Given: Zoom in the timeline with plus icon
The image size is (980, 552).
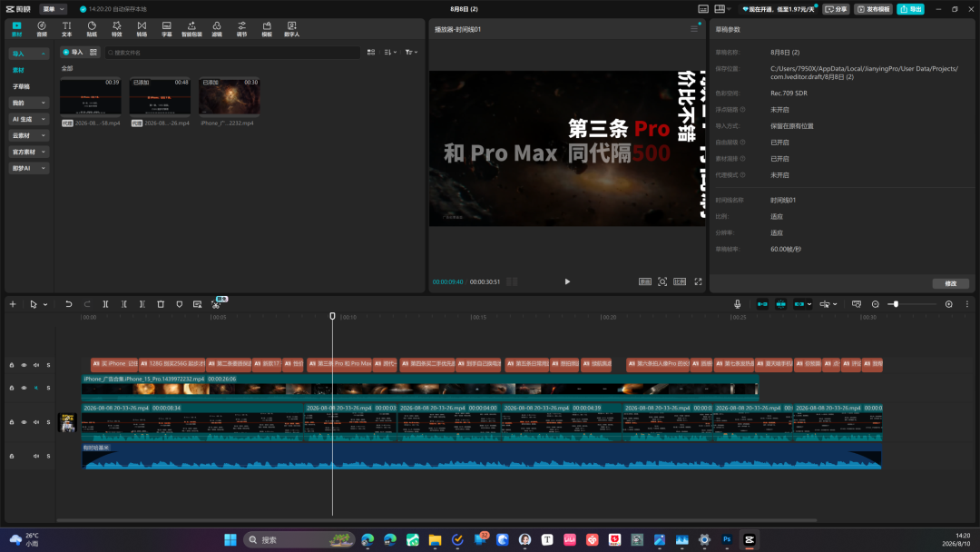Looking at the screenshot, I should (949, 304).
